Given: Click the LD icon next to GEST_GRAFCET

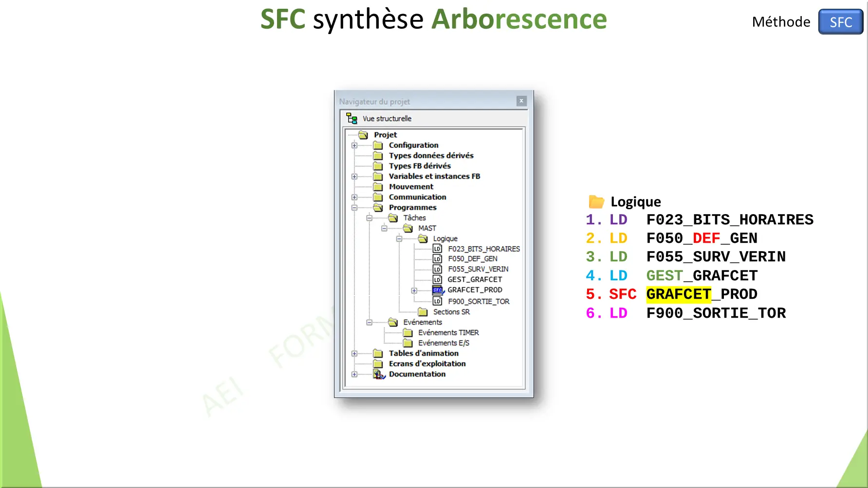Looking at the screenshot, I should 437,279.
